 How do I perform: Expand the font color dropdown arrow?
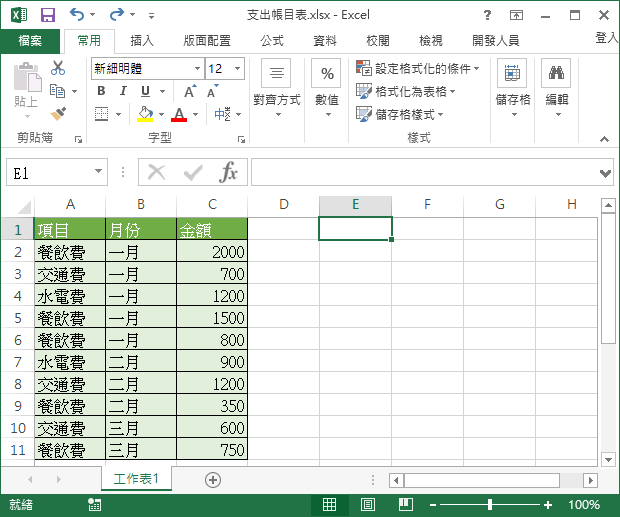(x=195, y=115)
